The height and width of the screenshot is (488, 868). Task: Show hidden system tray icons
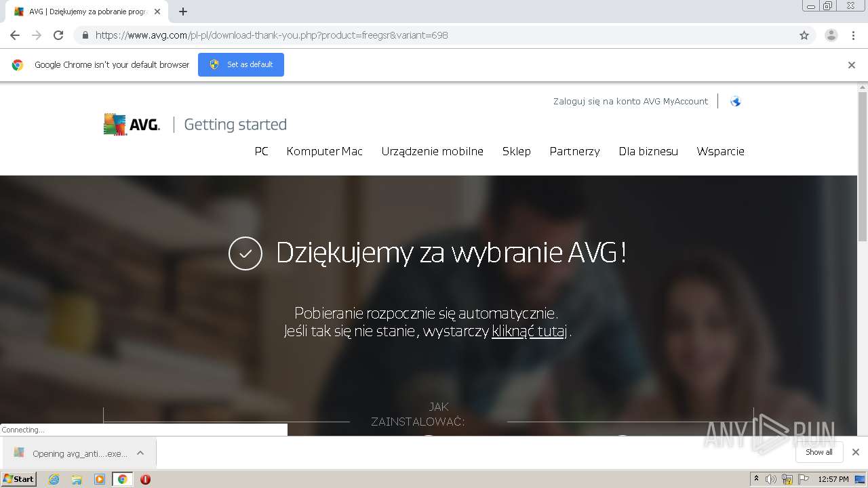(x=757, y=479)
